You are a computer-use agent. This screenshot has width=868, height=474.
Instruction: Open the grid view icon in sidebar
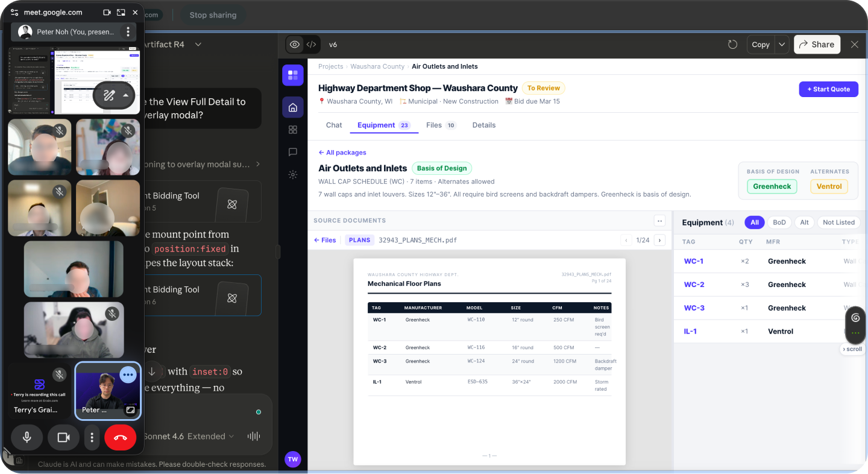(293, 130)
